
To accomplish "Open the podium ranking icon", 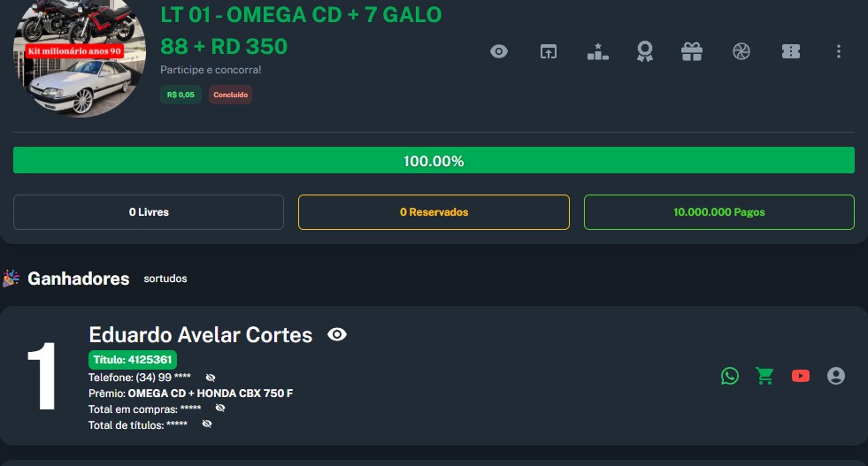I will (x=598, y=51).
